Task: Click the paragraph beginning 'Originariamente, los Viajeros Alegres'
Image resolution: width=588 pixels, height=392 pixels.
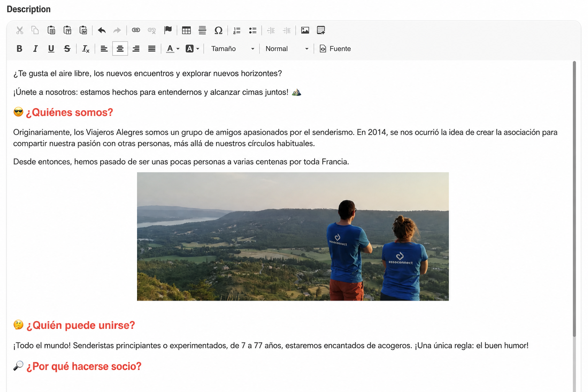Action: (x=286, y=138)
